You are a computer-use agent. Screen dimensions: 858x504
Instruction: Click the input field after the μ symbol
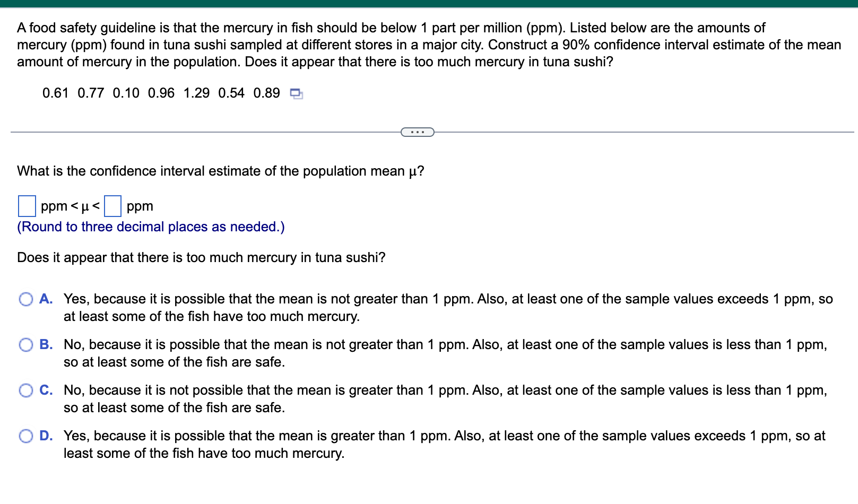click(x=114, y=206)
